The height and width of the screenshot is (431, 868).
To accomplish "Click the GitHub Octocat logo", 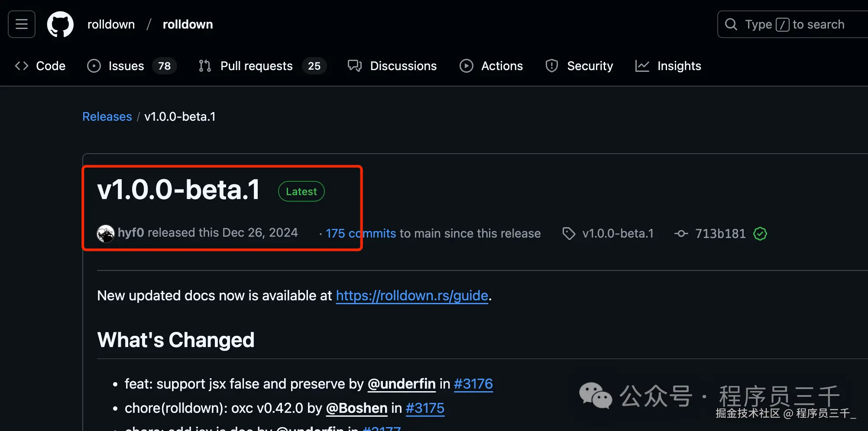I will click(60, 24).
